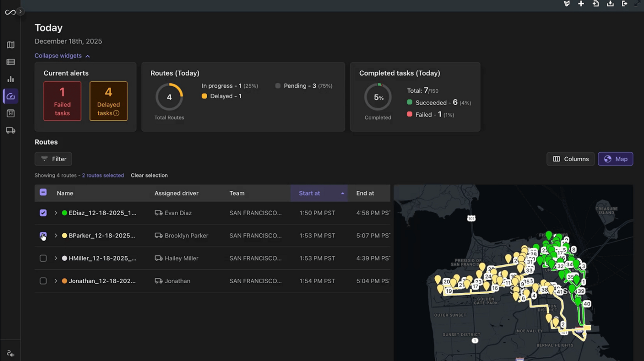Click the plus add icon in top bar
This screenshot has height=361, width=644.
[581, 4]
